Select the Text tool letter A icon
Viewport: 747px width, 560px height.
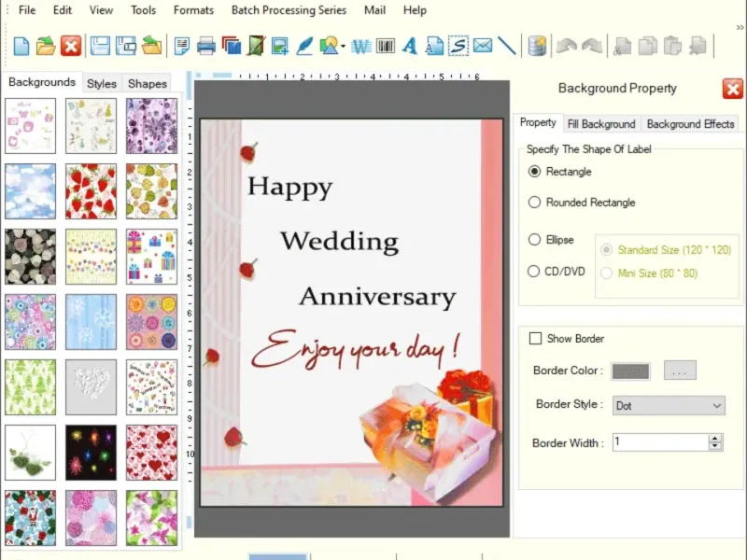click(x=409, y=46)
